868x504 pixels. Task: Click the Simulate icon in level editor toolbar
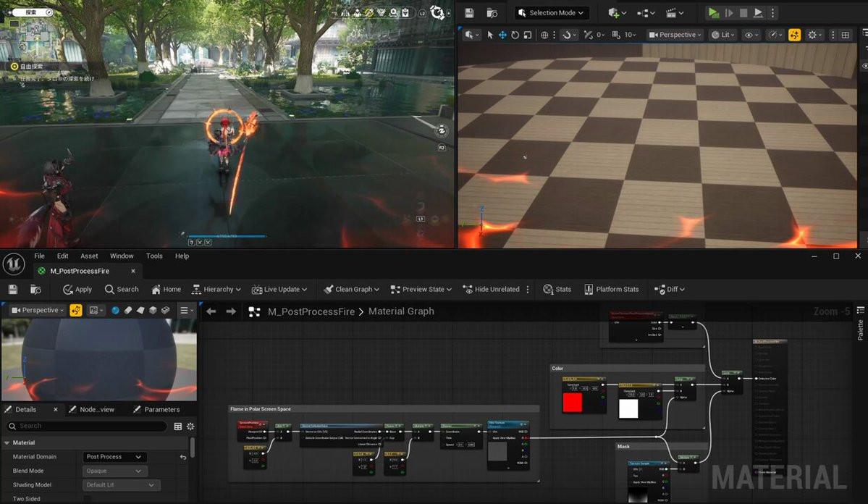tap(729, 13)
